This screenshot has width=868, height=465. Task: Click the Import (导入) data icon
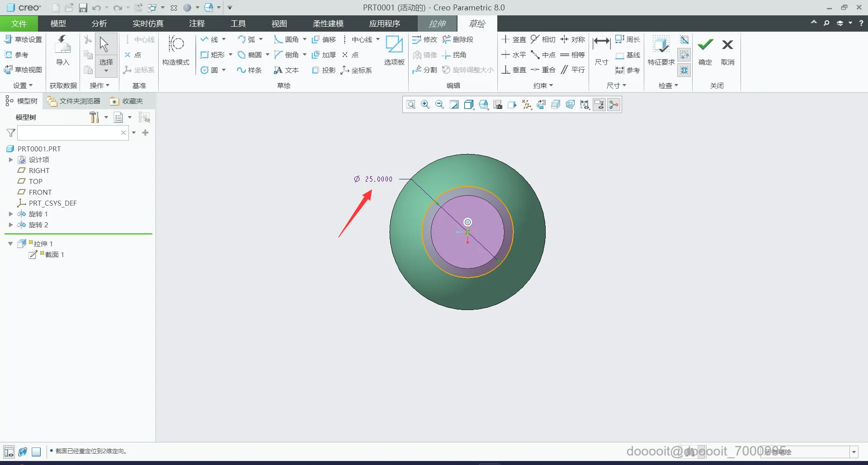click(x=62, y=51)
